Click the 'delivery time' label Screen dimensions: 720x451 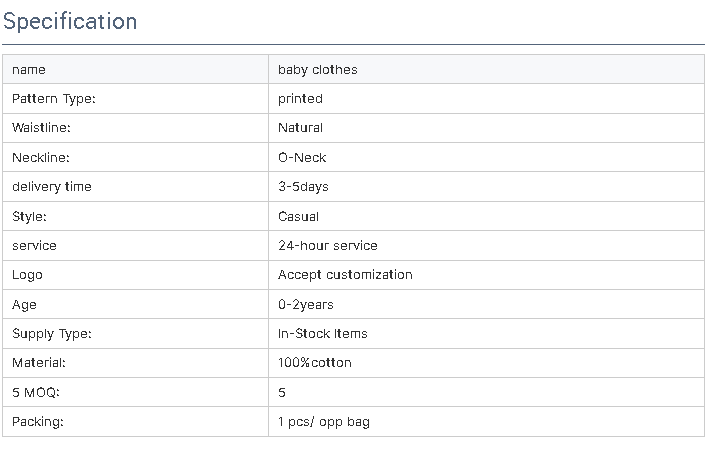tap(52, 187)
